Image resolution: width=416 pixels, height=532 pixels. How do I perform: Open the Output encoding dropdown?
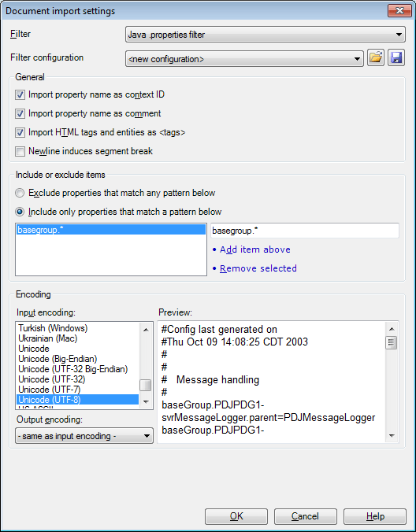[84, 436]
